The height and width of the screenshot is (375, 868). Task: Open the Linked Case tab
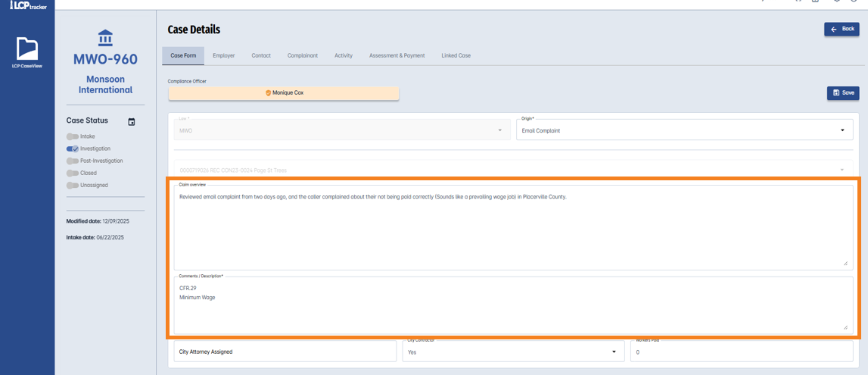pos(456,55)
